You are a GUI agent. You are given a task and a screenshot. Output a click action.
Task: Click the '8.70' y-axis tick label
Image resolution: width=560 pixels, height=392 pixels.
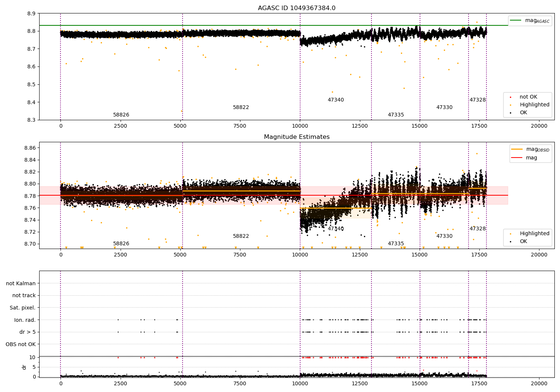(x=30, y=244)
